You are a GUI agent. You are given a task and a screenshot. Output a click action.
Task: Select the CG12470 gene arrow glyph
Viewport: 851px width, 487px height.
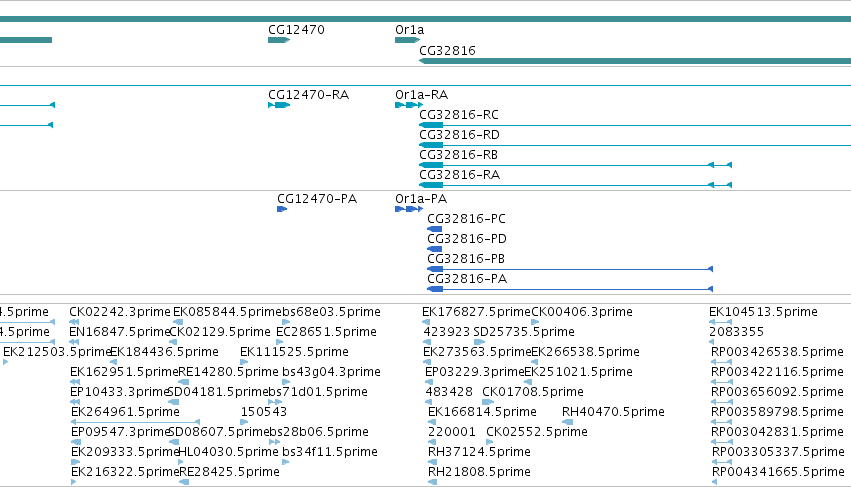279,40
